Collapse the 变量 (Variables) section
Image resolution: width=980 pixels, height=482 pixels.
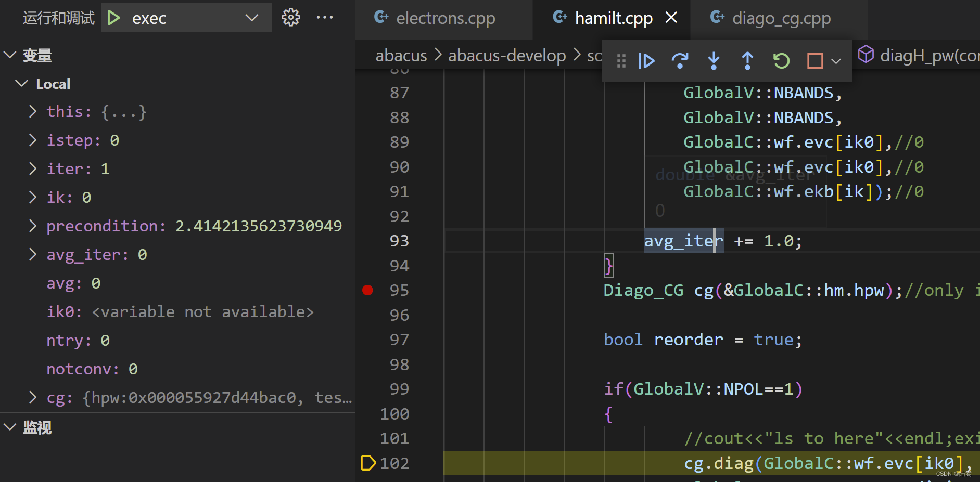pos(10,55)
